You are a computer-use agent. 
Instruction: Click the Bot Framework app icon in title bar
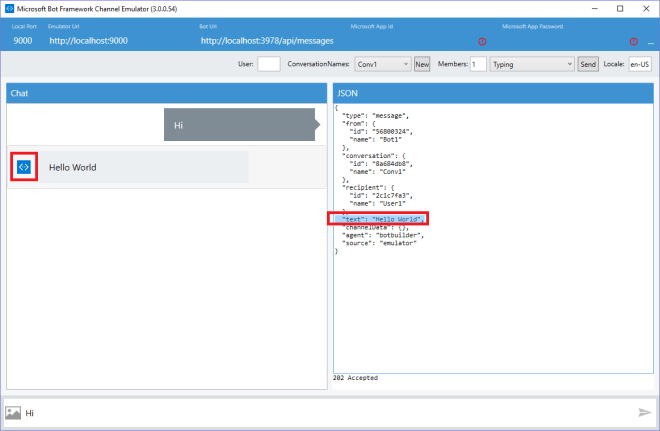(9, 8)
